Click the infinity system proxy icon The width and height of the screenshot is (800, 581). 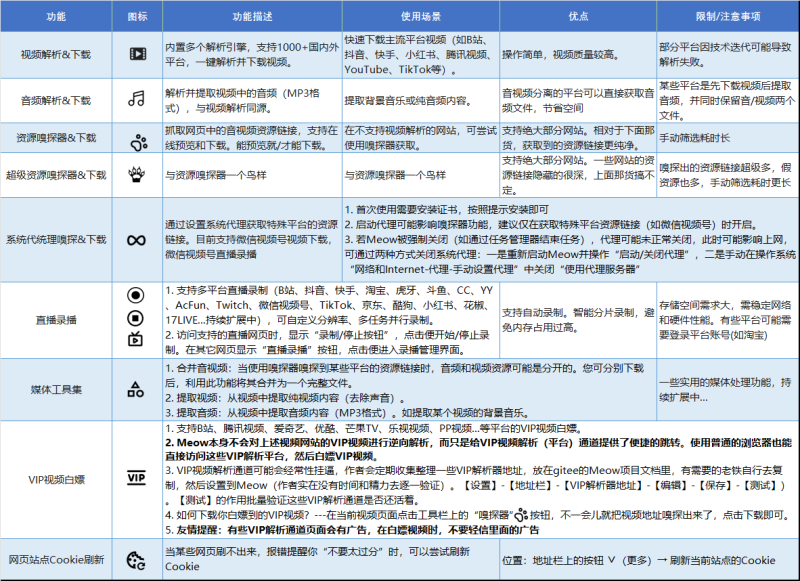135,240
